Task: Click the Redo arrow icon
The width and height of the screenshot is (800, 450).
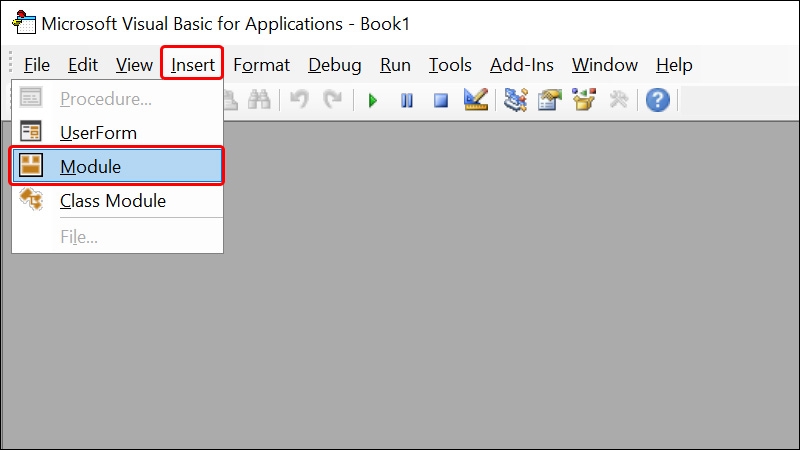Action: (x=332, y=99)
